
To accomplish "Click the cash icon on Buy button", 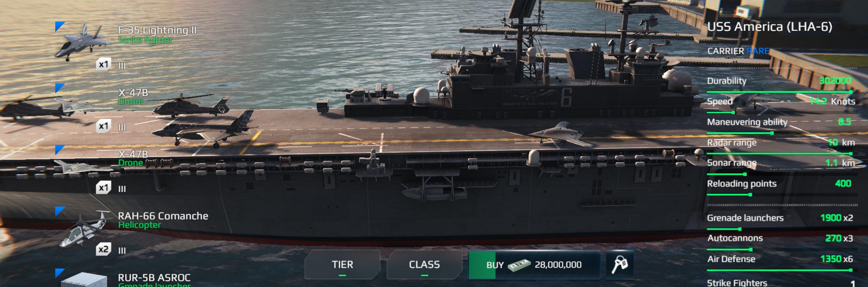I will click(x=519, y=265).
